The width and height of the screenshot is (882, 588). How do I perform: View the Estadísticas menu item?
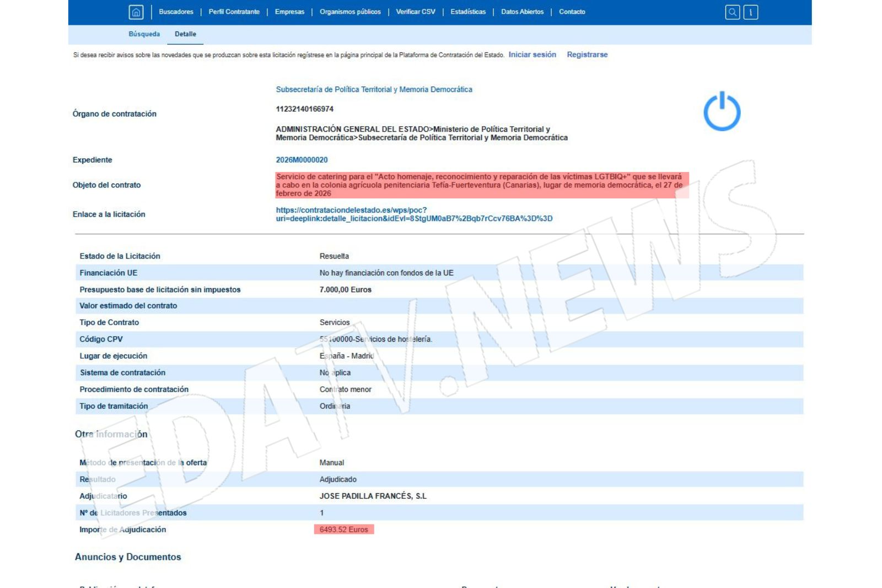coord(468,12)
